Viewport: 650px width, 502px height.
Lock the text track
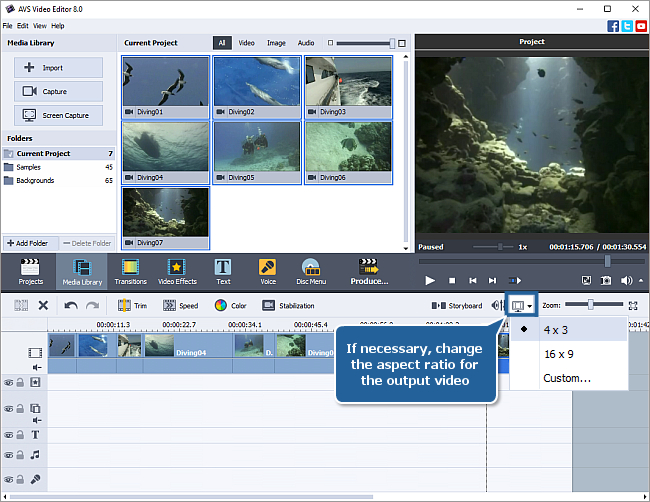click(x=20, y=434)
